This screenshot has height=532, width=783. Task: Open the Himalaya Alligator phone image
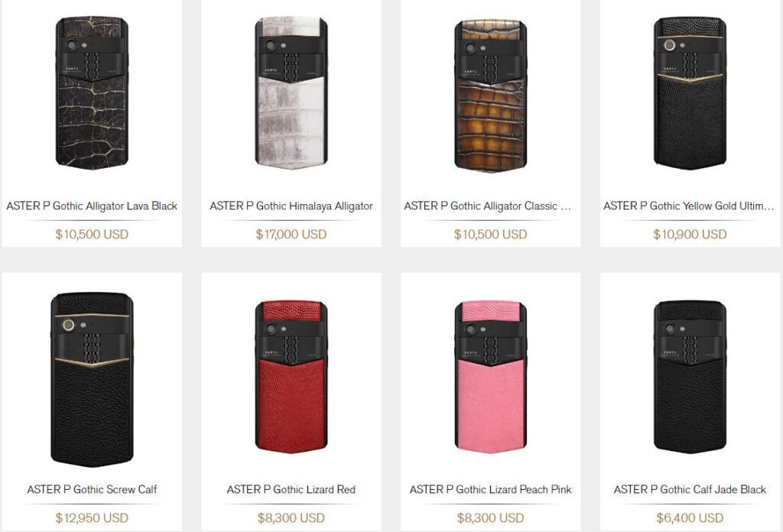(x=291, y=93)
